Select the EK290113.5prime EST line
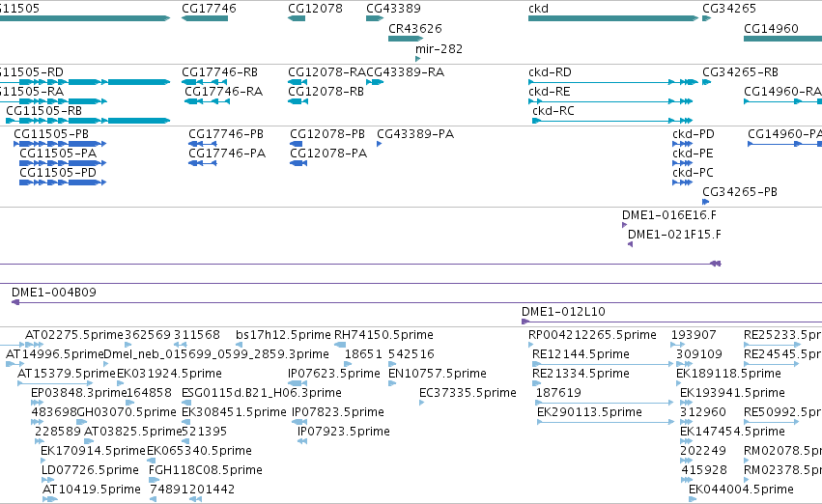Screen dimensions: 822x504 click(605, 422)
